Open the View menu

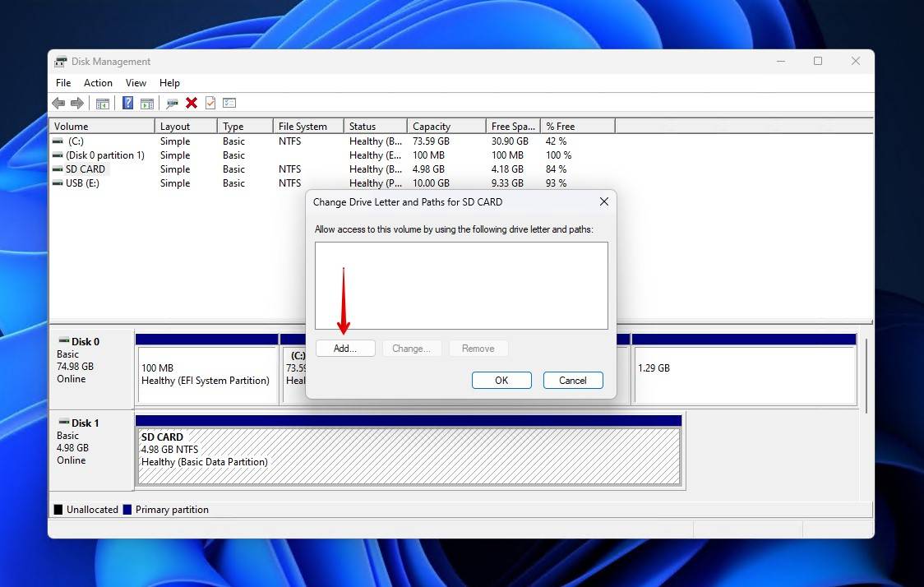136,83
